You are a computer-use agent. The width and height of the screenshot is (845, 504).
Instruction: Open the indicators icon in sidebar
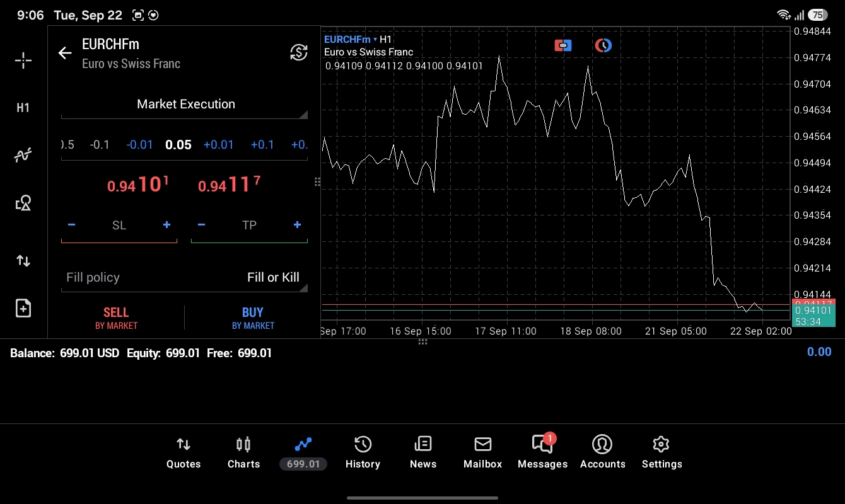tap(23, 155)
